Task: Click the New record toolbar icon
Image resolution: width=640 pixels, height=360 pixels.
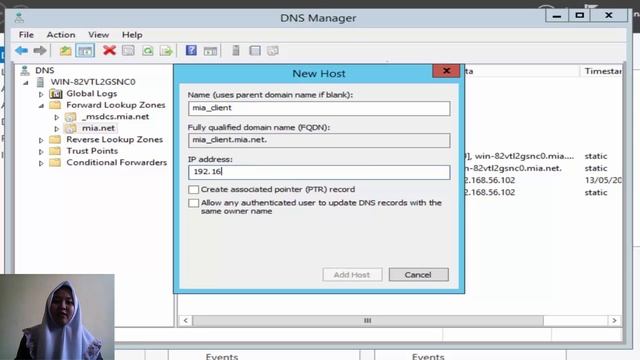Action: point(255,51)
